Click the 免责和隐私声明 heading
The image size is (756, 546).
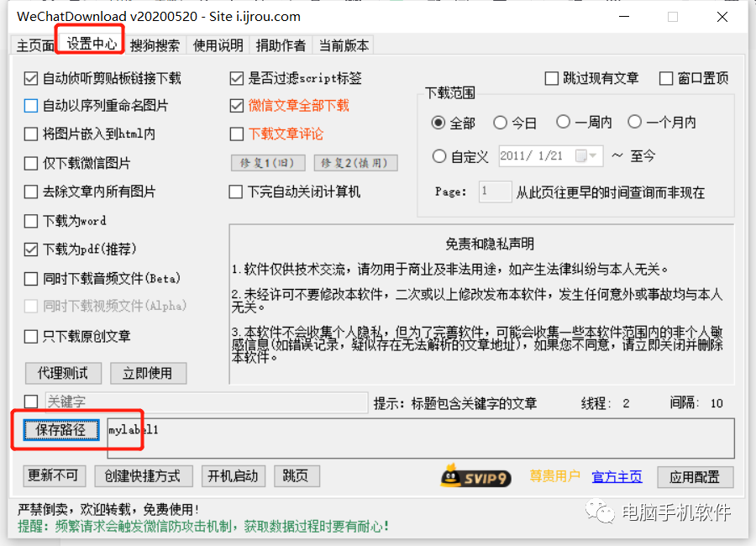pyautogui.click(x=490, y=244)
